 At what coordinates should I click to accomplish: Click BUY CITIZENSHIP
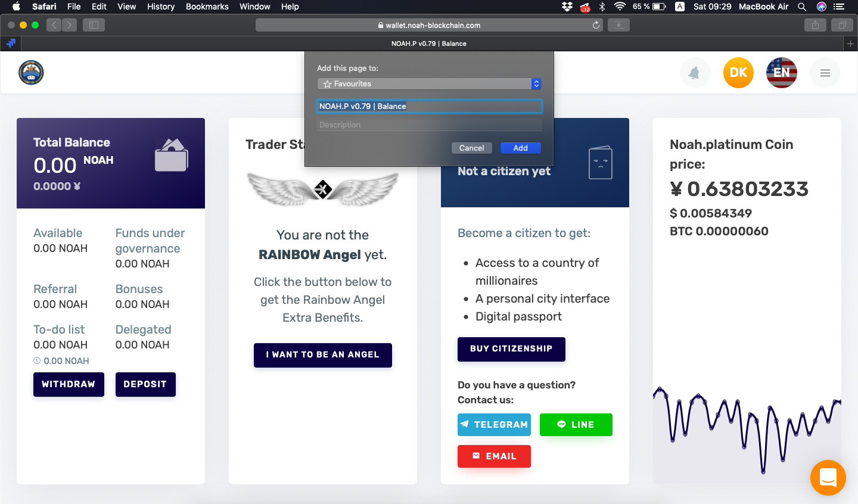511,349
